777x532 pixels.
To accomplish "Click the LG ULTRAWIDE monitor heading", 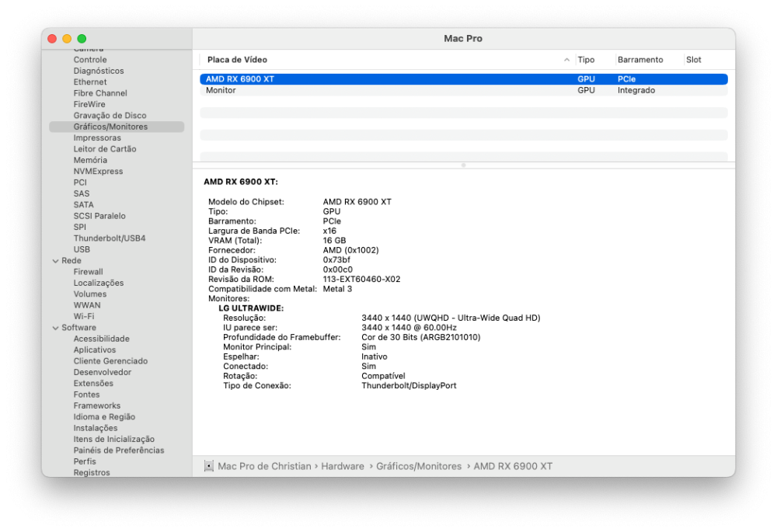I will (x=251, y=308).
